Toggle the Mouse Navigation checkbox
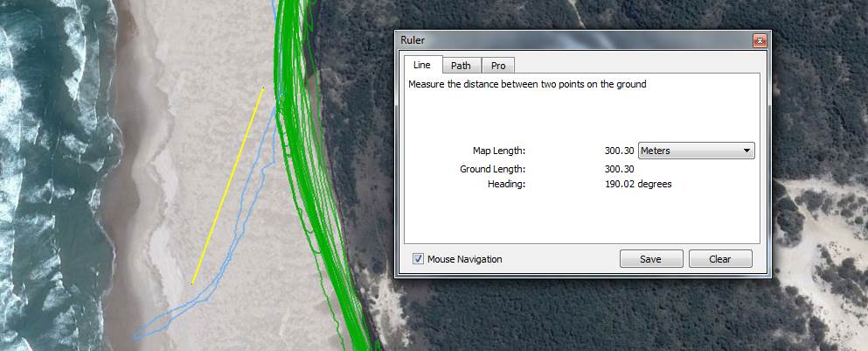This screenshot has height=351, width=868. point(418,259)
